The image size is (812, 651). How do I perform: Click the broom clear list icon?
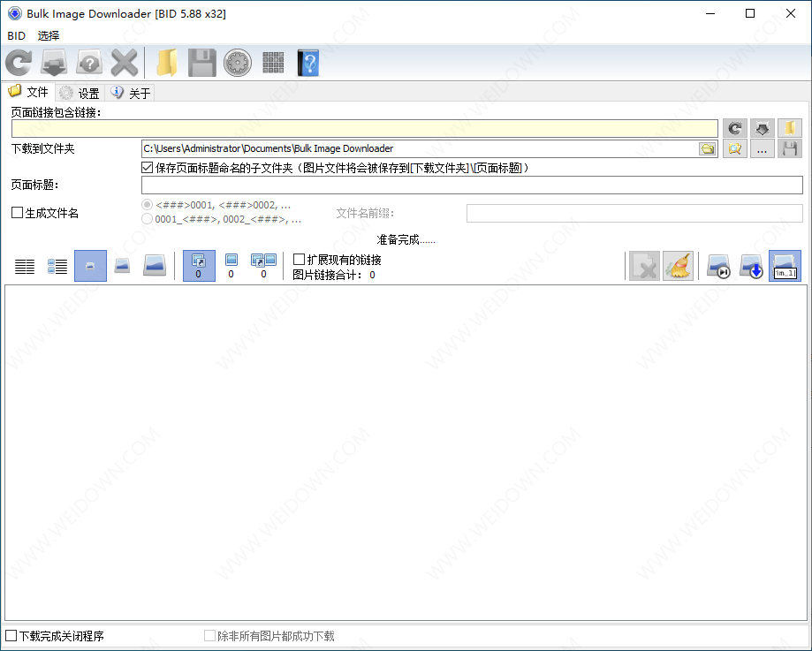678,266
